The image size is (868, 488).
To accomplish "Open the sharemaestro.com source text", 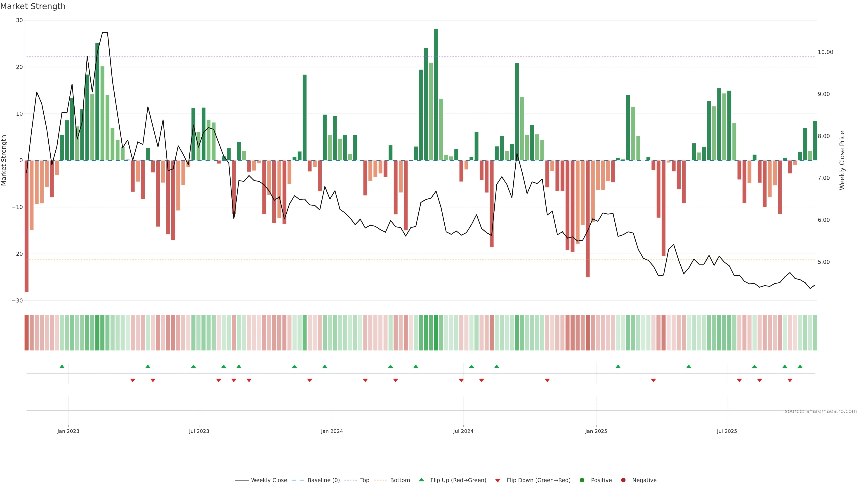I will (x=821, y=411).
